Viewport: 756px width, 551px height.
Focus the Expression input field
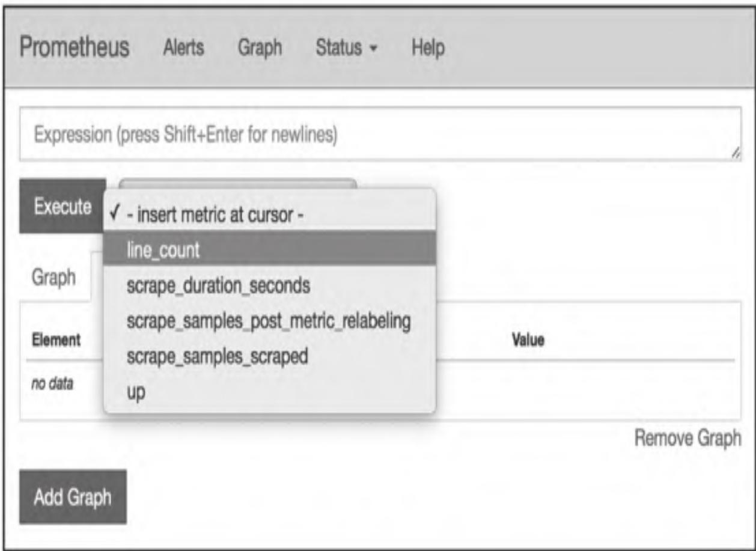point(379,134)
